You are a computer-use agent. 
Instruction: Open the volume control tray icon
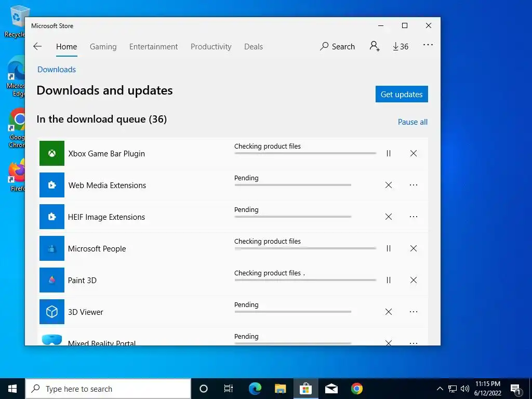(x=465, y=389)
